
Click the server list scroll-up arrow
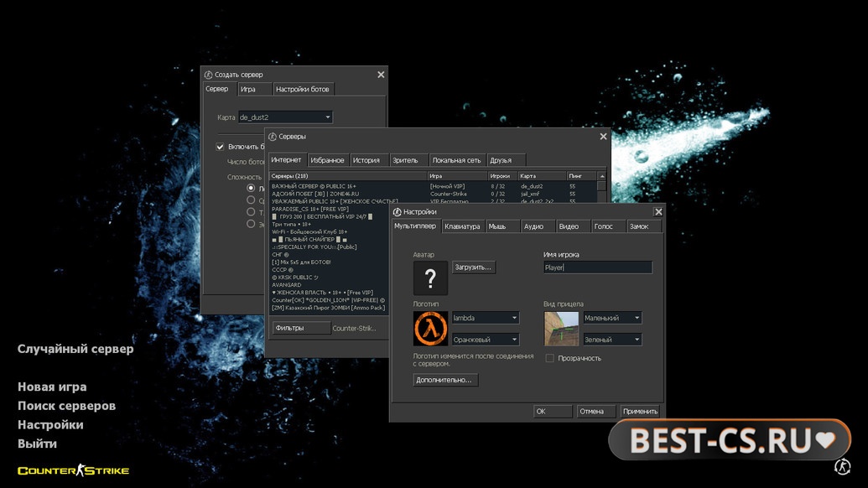click(602, 176)
